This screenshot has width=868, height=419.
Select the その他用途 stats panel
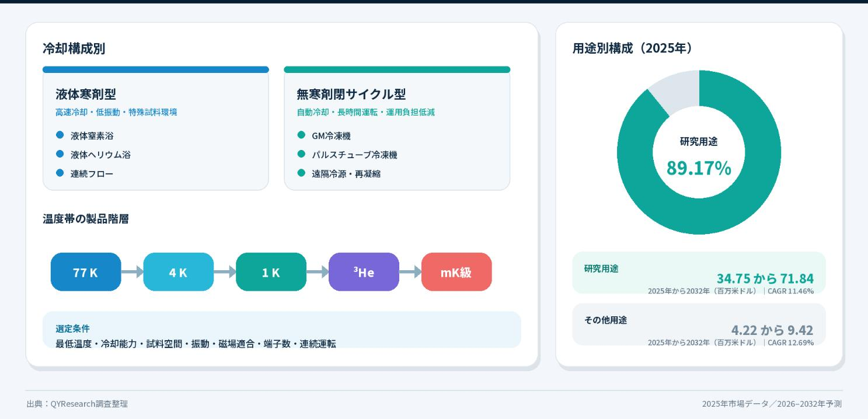[699, 324]
